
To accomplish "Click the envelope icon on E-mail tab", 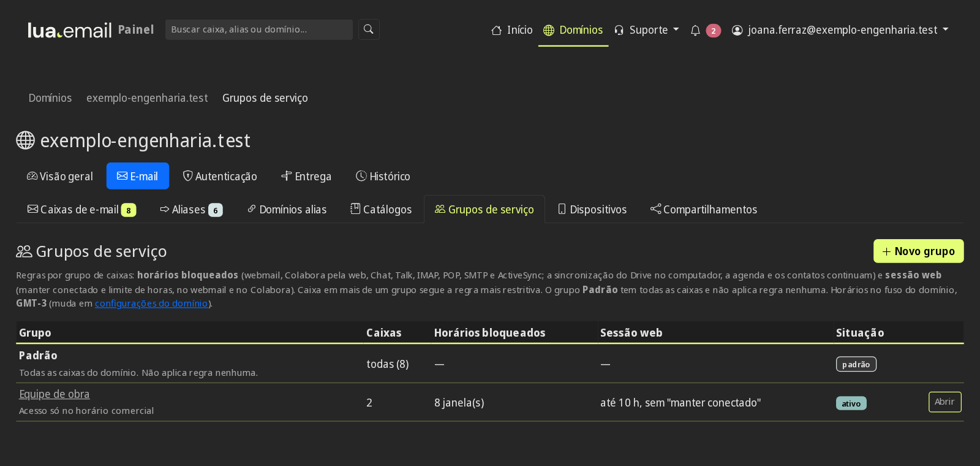I will (x=123, y=176).
